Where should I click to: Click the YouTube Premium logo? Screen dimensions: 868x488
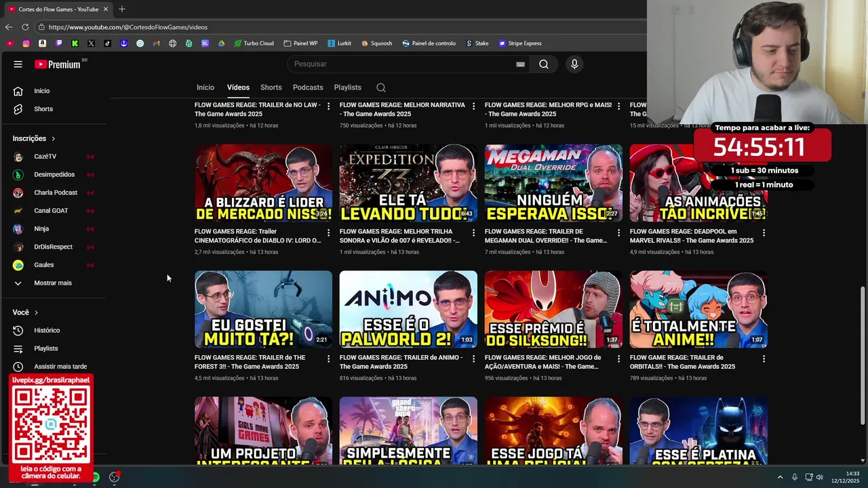pos(58,64)
